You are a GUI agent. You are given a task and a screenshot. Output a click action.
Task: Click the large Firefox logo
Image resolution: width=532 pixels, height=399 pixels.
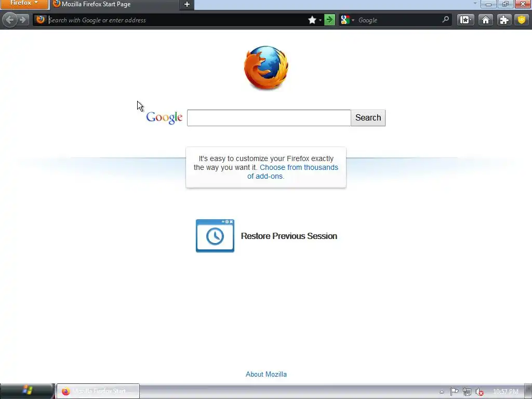tap(267, 68)
